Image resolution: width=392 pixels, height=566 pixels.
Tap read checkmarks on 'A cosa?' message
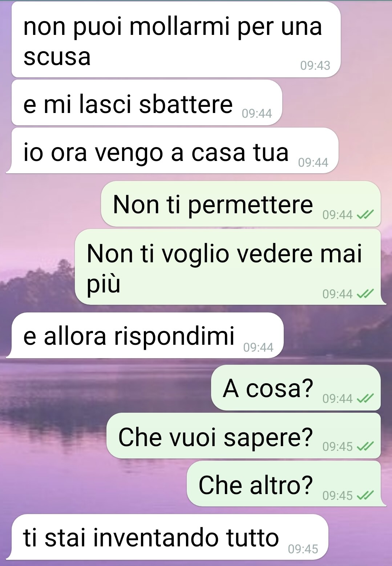[365, 399]
